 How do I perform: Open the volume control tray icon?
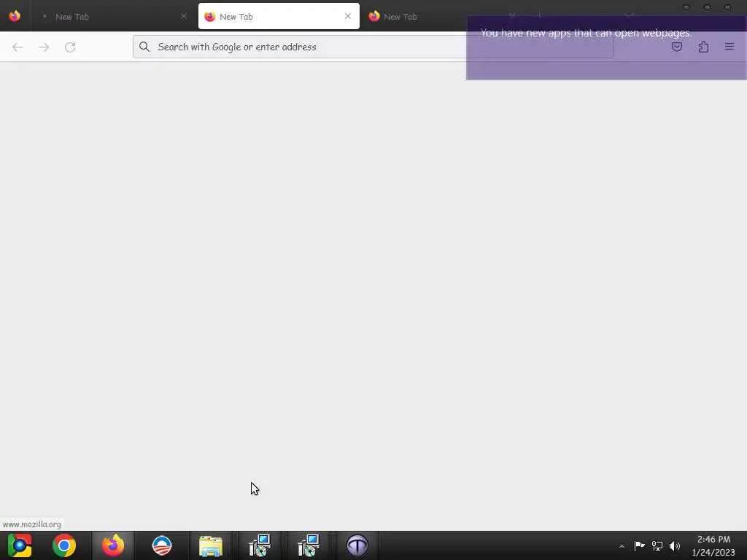675,545
